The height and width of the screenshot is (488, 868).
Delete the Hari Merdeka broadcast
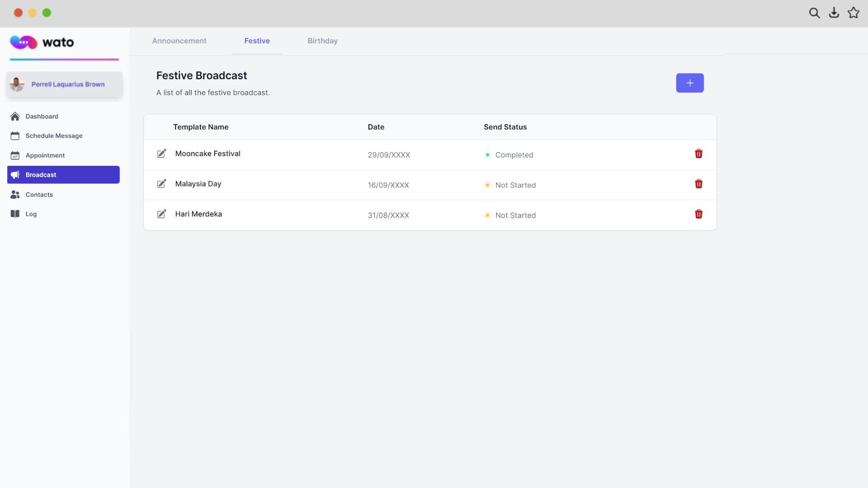point(698,214)
